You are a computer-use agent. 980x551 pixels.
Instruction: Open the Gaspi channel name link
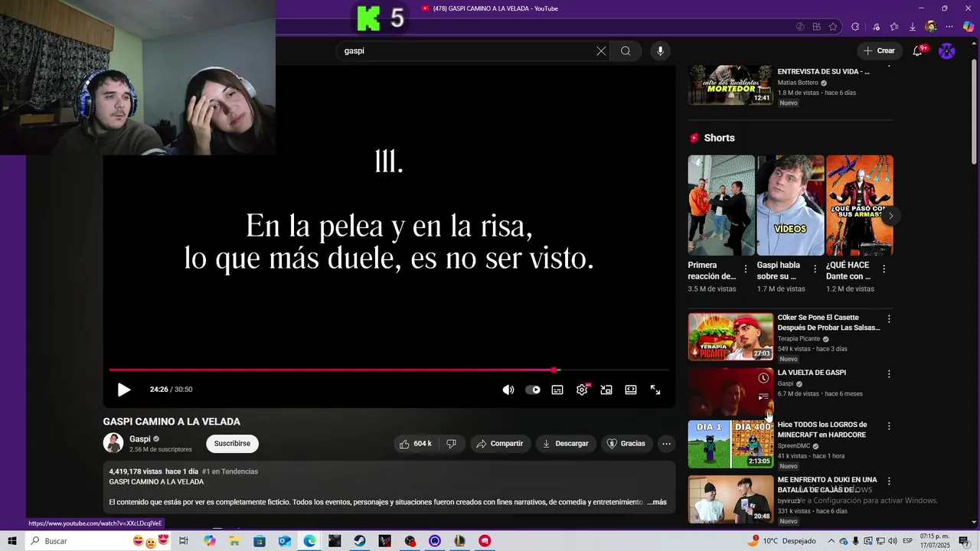tap(140, 439)
